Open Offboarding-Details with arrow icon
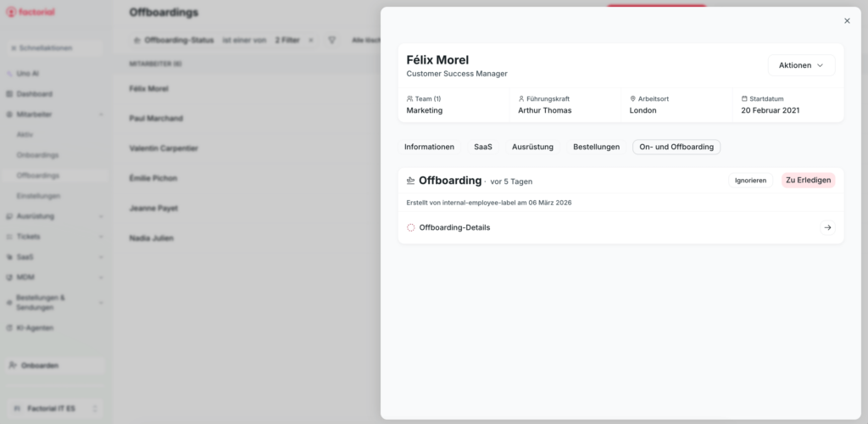This screenshot has height=424, width=868. click(827, 227)
